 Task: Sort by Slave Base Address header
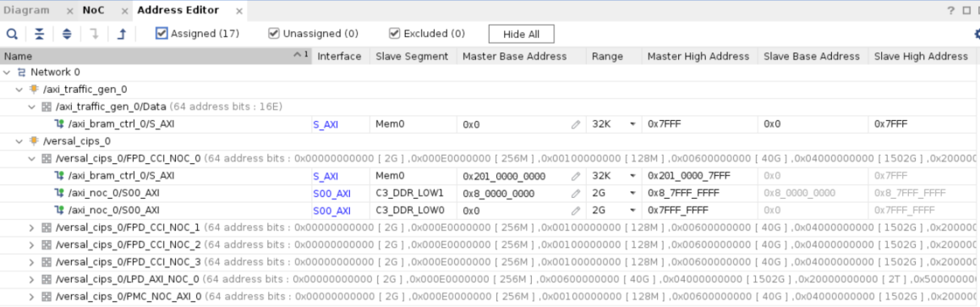click(813, 57)
